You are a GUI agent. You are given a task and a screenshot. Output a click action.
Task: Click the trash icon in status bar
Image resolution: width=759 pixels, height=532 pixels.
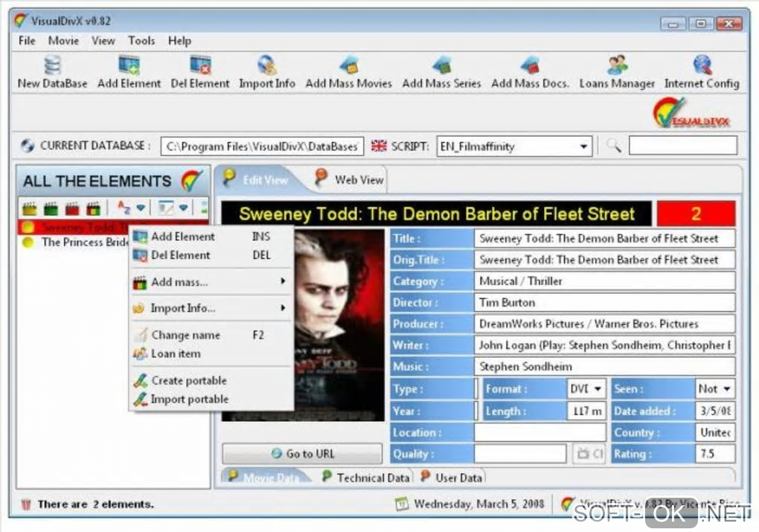click(26, 504)
